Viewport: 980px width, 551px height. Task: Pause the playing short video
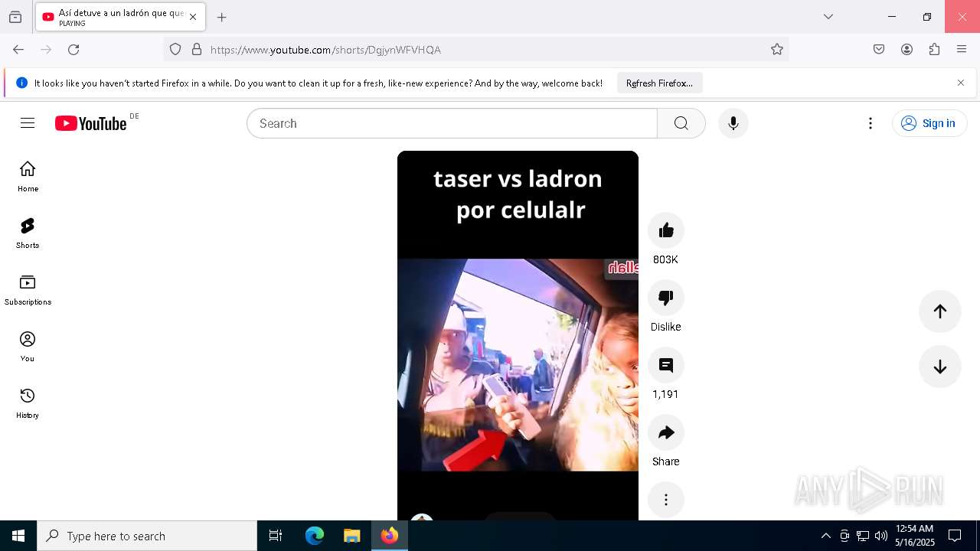[x=518, y=335]
